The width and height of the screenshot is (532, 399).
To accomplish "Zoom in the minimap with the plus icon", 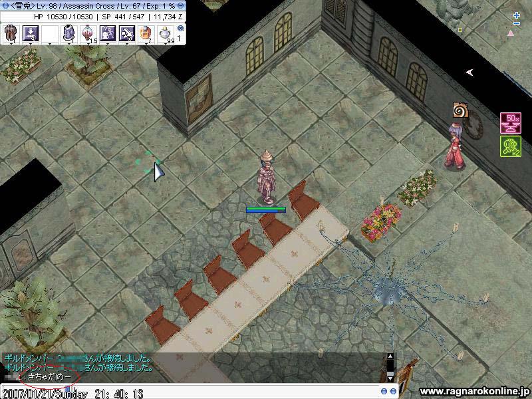I will [517, 15].
